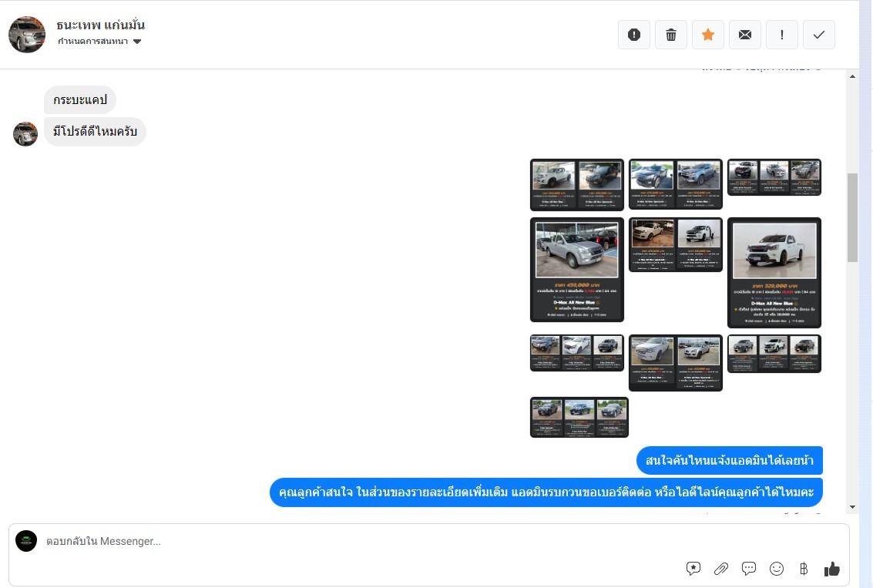
Task: Click the chat scrollbar up arrow
Action: [x=852, y=76]
